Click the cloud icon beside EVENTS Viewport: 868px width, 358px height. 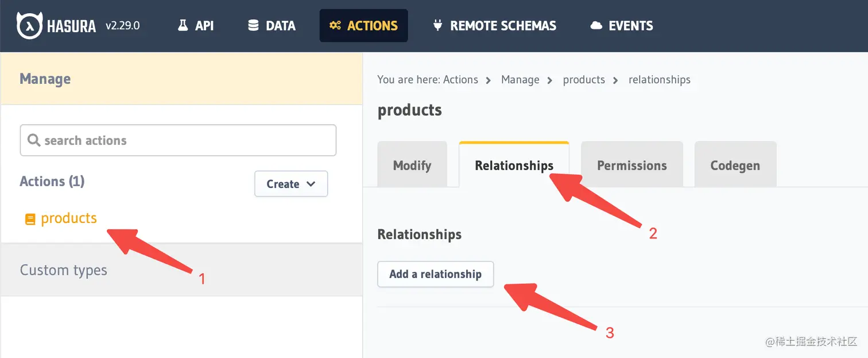pyautogui.click(x=596, y=26)
